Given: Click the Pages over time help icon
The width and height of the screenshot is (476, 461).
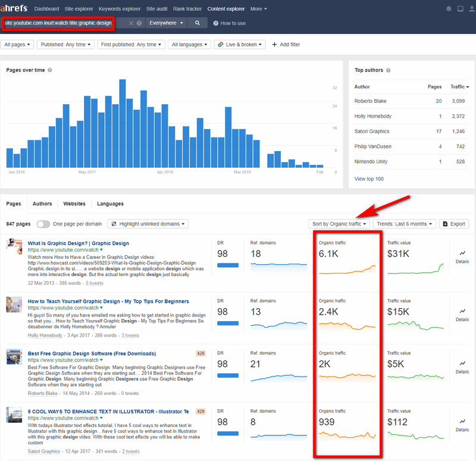Looking at the screenshot, I should 50,70.
